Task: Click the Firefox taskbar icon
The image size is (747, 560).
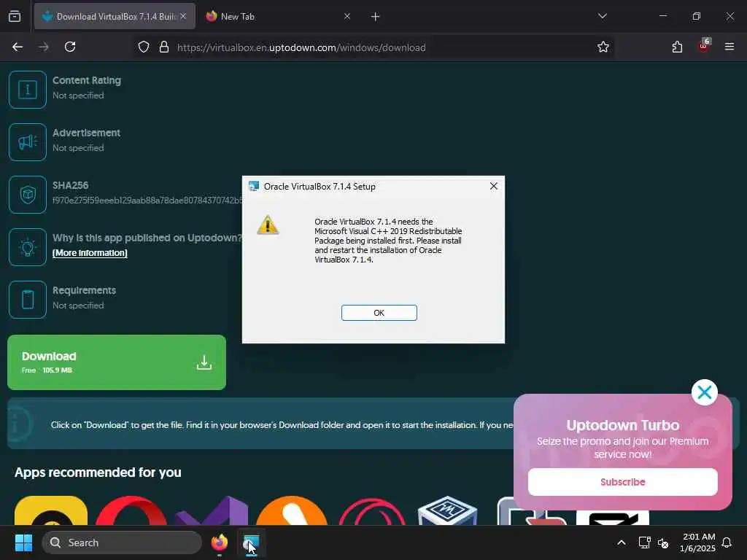Action: (x=219, y=542)
